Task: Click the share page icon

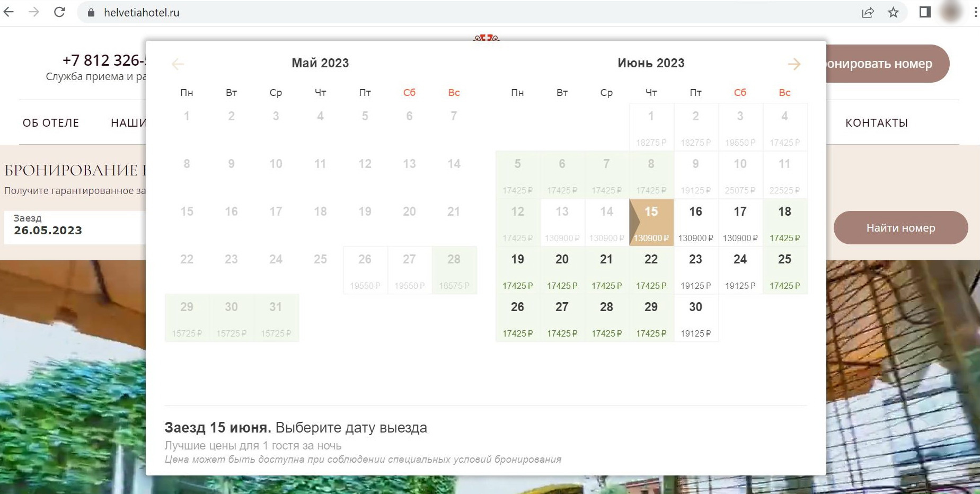Action: coord(868,12)
